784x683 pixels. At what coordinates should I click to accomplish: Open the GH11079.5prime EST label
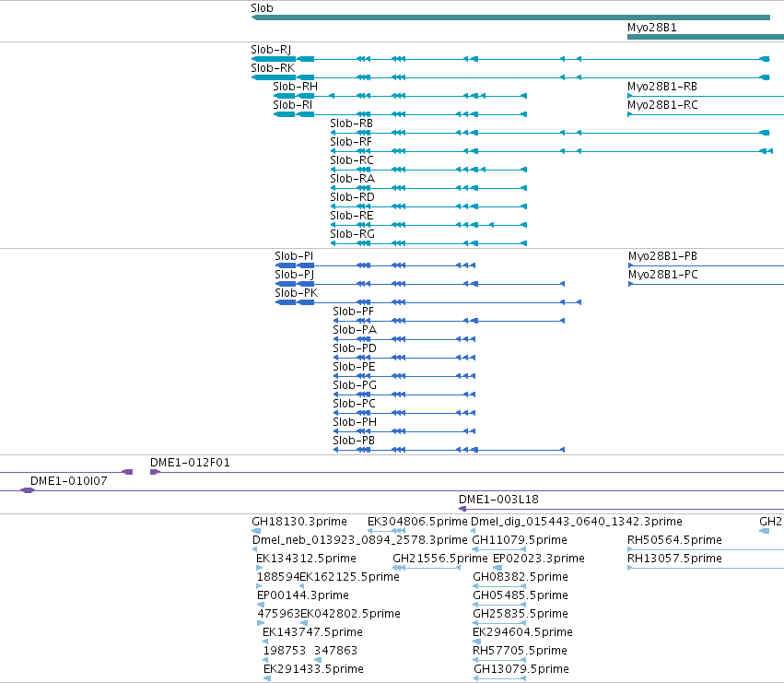point(520,540)
